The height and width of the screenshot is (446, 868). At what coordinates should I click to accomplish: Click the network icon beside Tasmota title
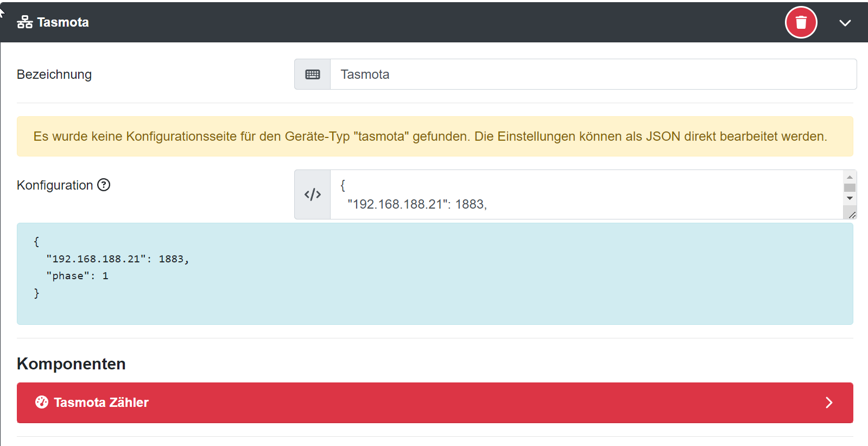pos(24,22)
